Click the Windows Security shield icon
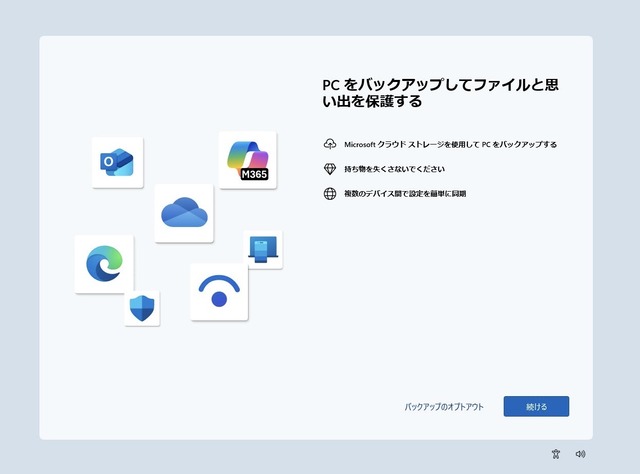 142,308
